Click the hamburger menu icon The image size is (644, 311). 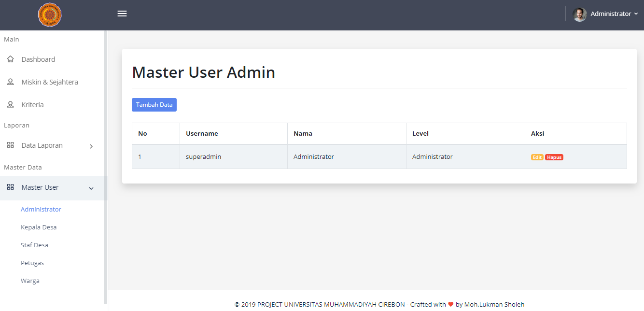click(122, 14)
